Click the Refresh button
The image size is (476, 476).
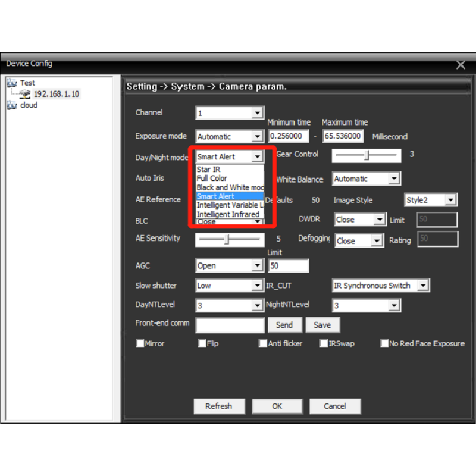point(218,406)
